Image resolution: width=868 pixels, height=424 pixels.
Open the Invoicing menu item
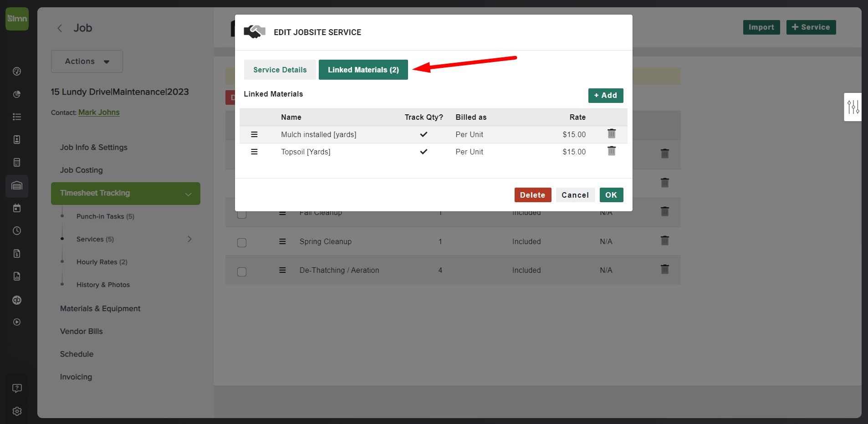pos(76,377)
